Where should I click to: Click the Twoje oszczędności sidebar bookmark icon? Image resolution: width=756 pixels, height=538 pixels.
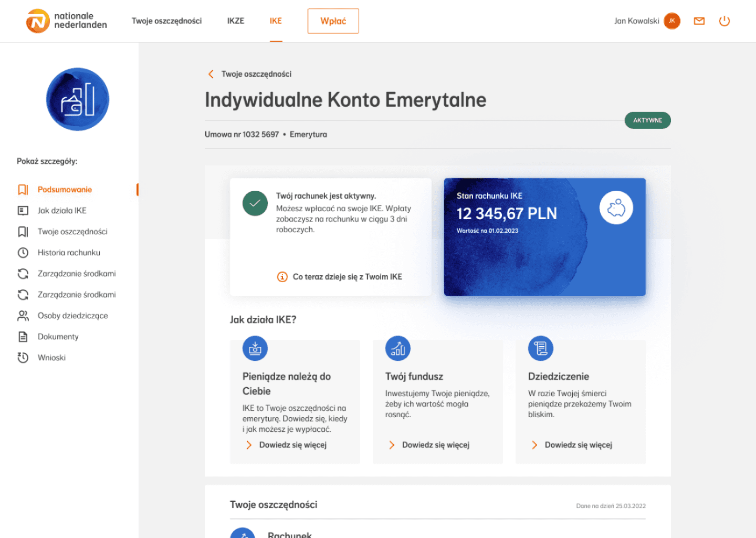(23, 232)
